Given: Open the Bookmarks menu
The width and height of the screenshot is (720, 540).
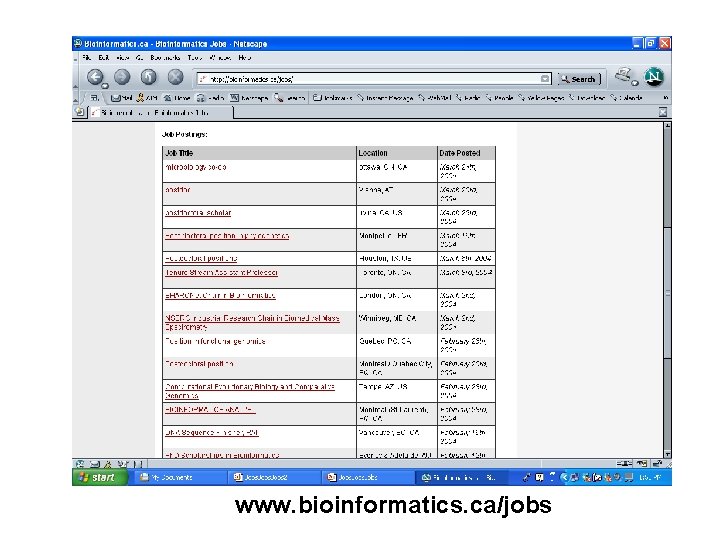Looking at the screenshot, I should coord(165,57).
